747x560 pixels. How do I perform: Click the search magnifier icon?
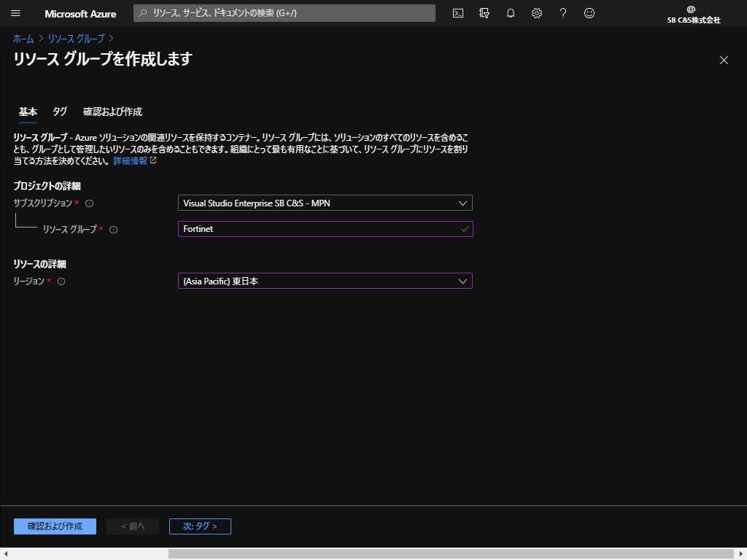coord(142,13)
